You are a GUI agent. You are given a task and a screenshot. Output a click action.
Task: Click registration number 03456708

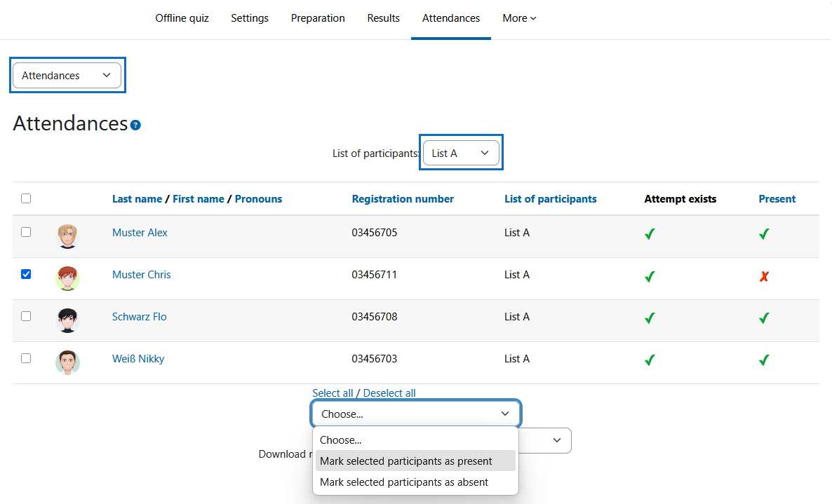[x=374, y=317]
